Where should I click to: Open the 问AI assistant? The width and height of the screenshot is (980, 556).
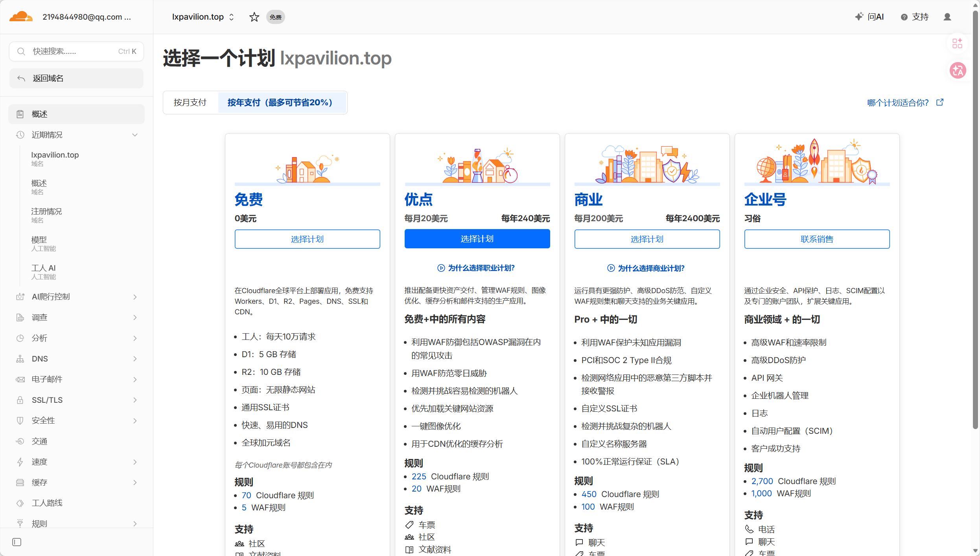(x=869, y=17)
